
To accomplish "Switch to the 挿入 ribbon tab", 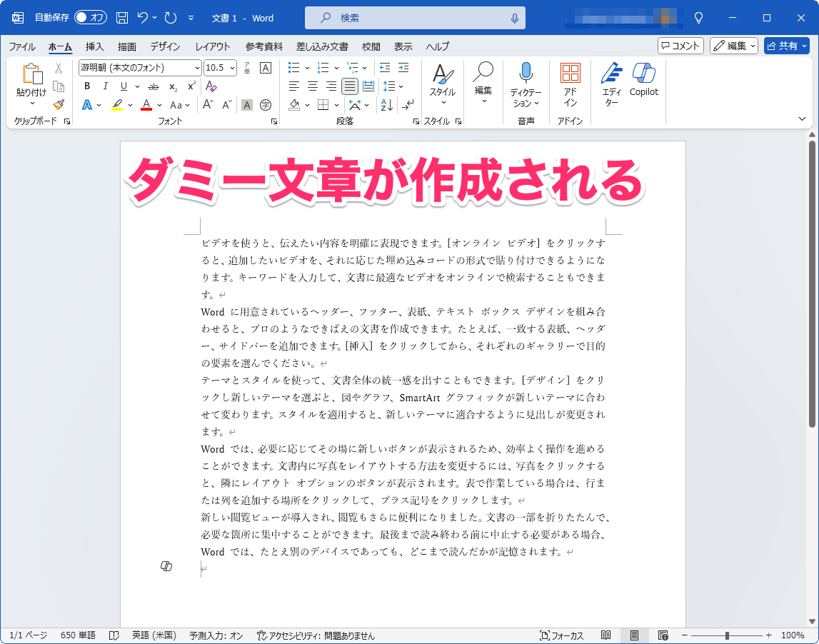I will (x=94, y=46).
